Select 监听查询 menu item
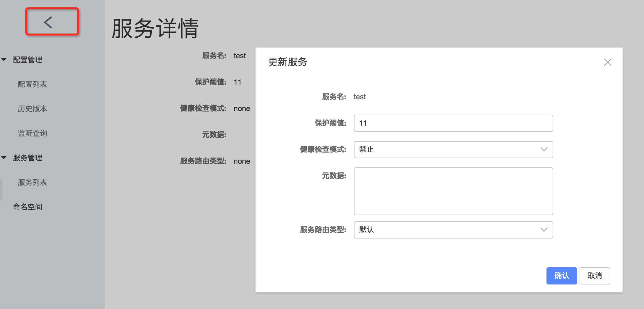 [33, 133]
